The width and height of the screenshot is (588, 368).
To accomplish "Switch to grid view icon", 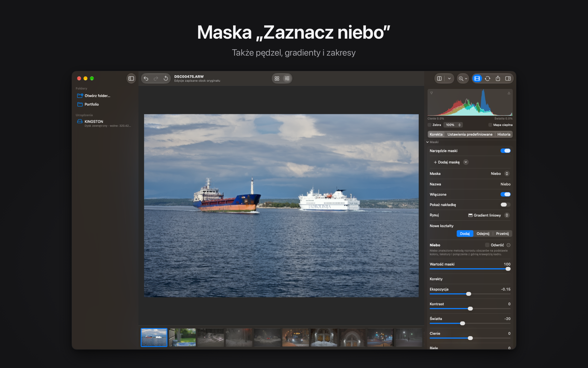I will [x=277, y=78].
